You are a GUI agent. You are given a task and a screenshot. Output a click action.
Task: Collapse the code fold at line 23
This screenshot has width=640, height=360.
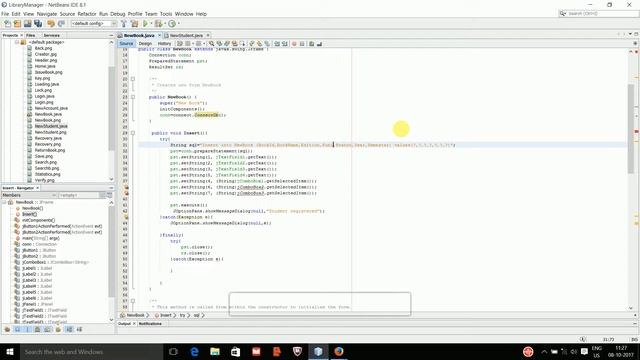tap(133, 97)
